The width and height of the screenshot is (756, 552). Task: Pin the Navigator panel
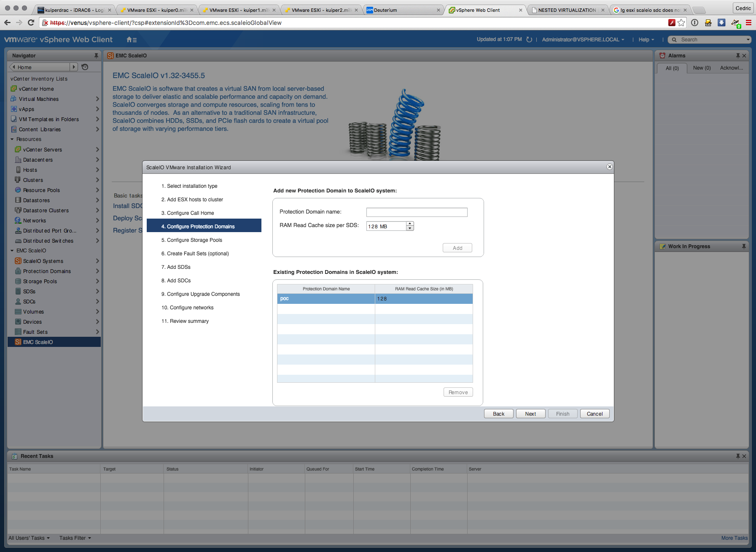pyautogui.click(x=96, y=56)
